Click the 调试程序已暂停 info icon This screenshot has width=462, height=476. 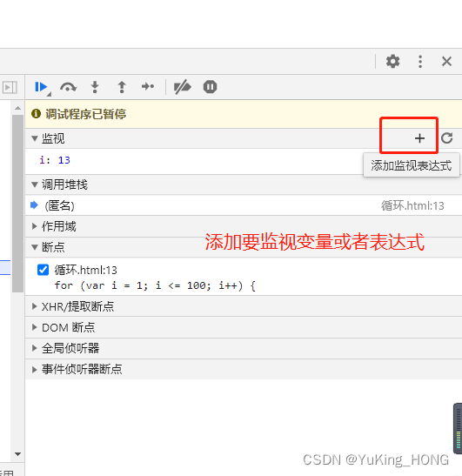pyautogui.click(x=36, y=114)
